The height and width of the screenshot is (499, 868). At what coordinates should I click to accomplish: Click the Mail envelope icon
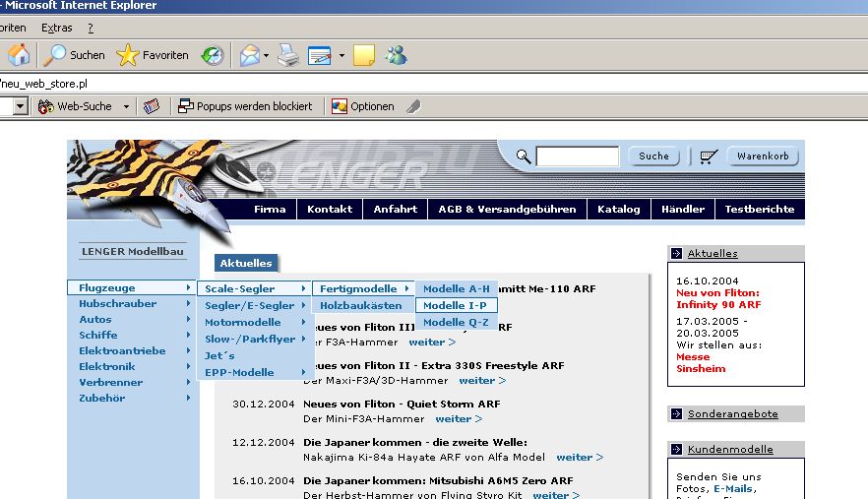pos(250,55)
